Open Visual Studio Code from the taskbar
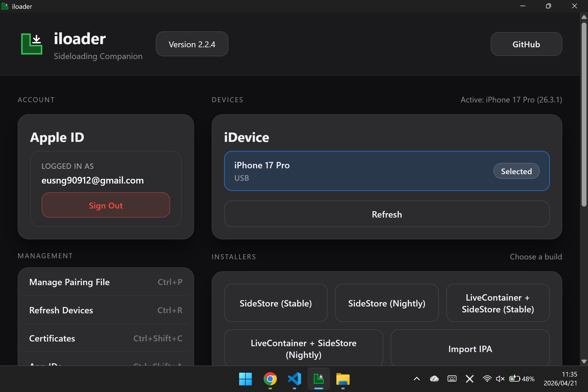 coord(294,379)
